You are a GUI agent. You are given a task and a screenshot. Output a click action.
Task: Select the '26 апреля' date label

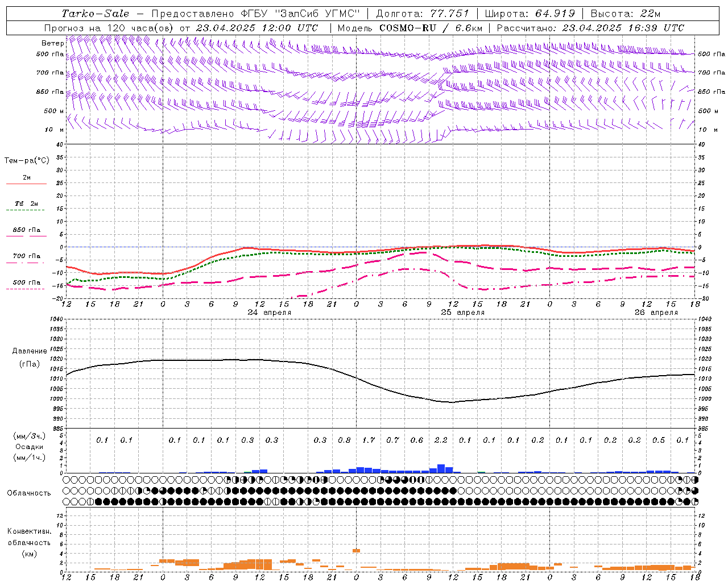point(656,313)
